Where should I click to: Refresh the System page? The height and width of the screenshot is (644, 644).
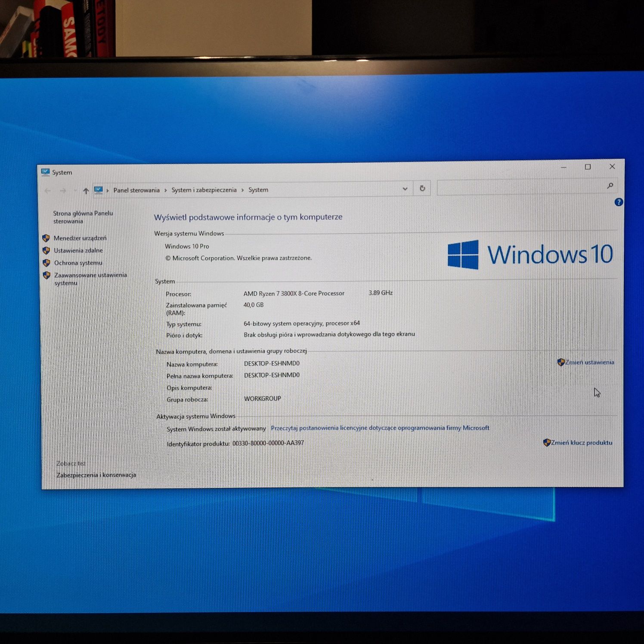422,188
